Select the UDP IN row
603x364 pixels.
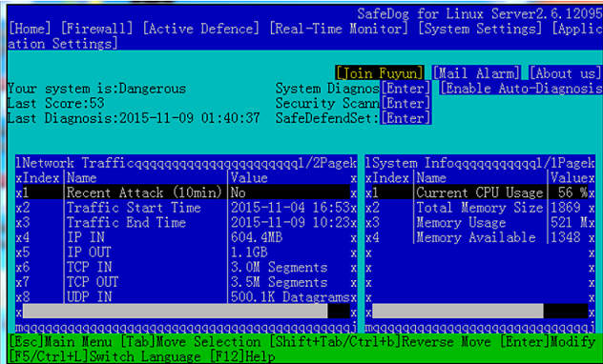tap(186, 297)
